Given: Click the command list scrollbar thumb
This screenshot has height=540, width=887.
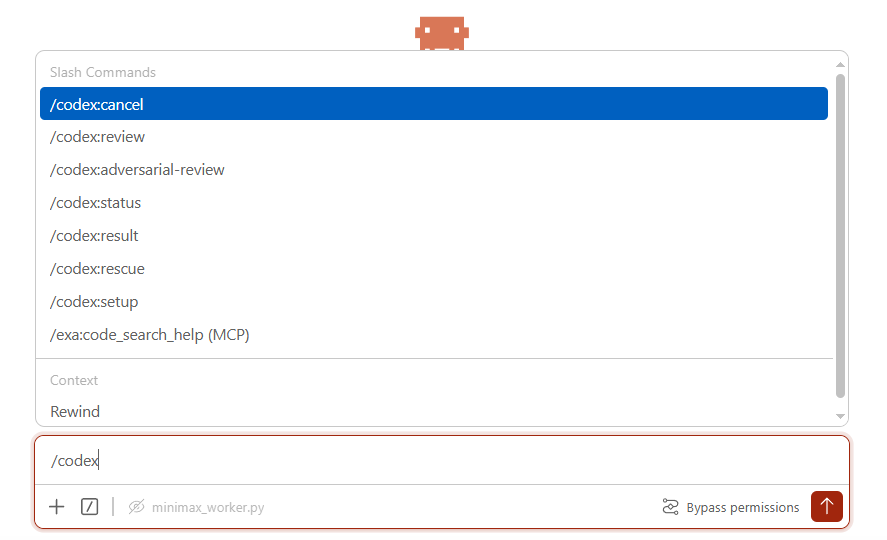Looking at the screenshot, I should [841, 236].
